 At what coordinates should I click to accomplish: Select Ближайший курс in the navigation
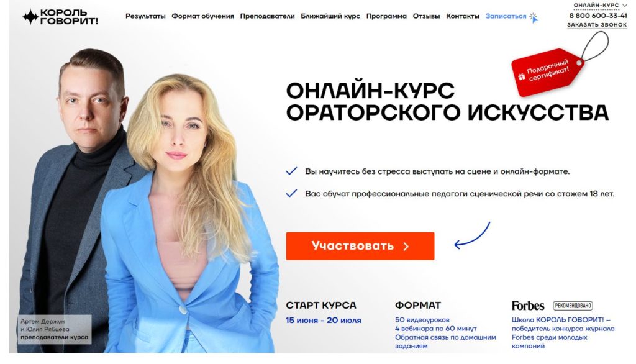pos(330,16)
